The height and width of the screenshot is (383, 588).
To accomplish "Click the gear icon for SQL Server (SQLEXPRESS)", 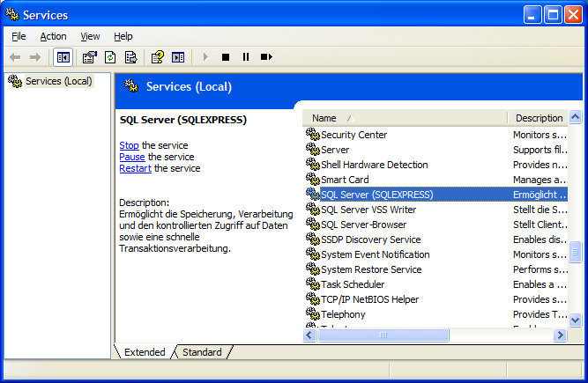I will point(312,194).
